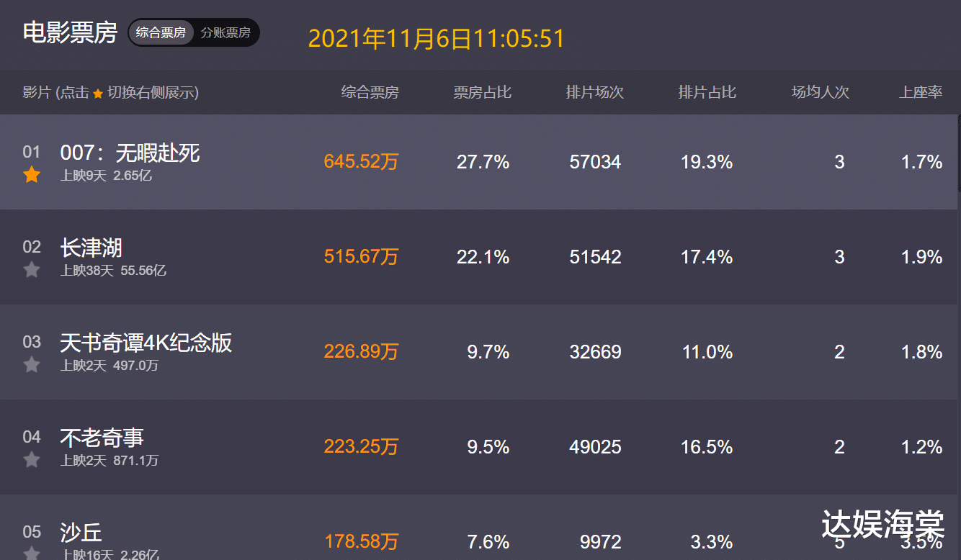Toggle star for 天书奇谭4K纪念版
This screenshot has width=961, height=560.
(32, 364)
